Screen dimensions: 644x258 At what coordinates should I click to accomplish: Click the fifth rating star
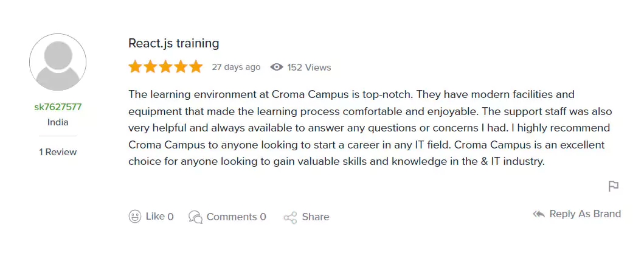[196, 67]
